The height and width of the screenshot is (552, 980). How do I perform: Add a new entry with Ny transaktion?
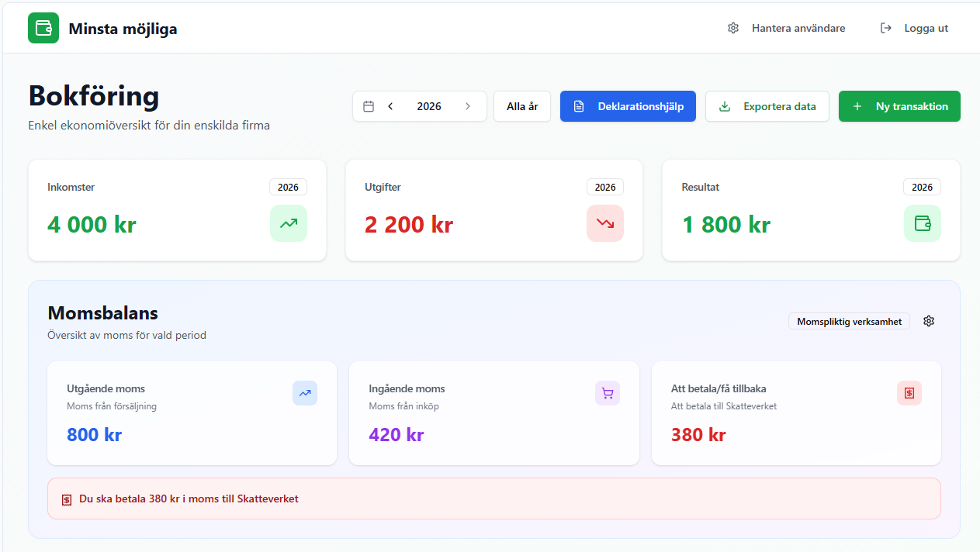899,106
